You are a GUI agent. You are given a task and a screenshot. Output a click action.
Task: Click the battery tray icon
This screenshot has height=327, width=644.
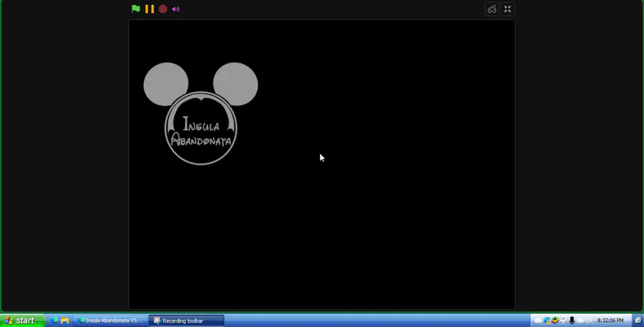pos(580,321)
